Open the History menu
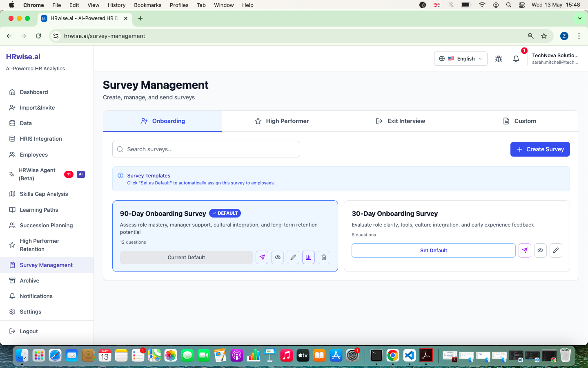Image resolution: width=588 pixels, height=368 pixels. (x=117, y=5)
